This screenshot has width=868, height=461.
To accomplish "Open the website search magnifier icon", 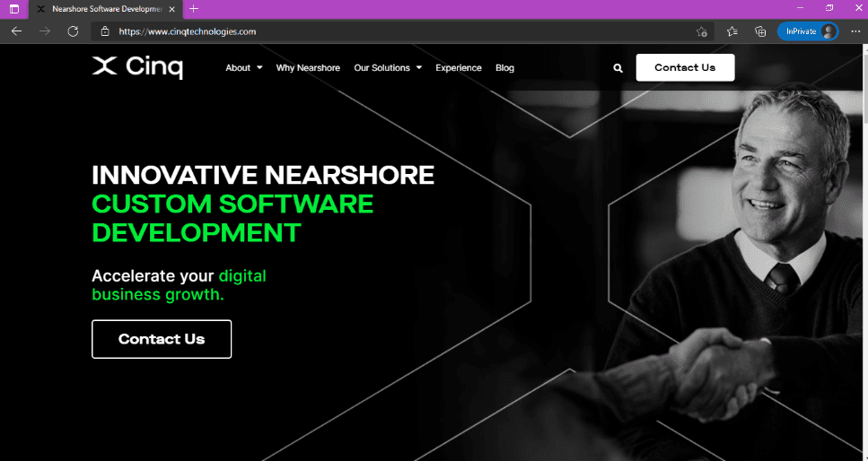I will pos(618,68).
